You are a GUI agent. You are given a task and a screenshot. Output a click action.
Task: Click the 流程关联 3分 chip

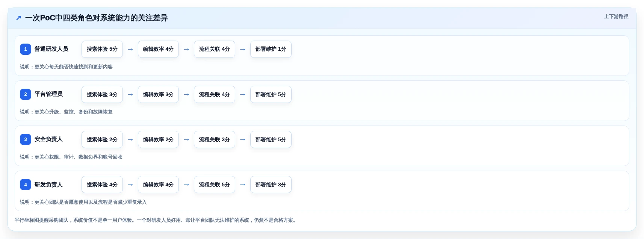[215, 139]
